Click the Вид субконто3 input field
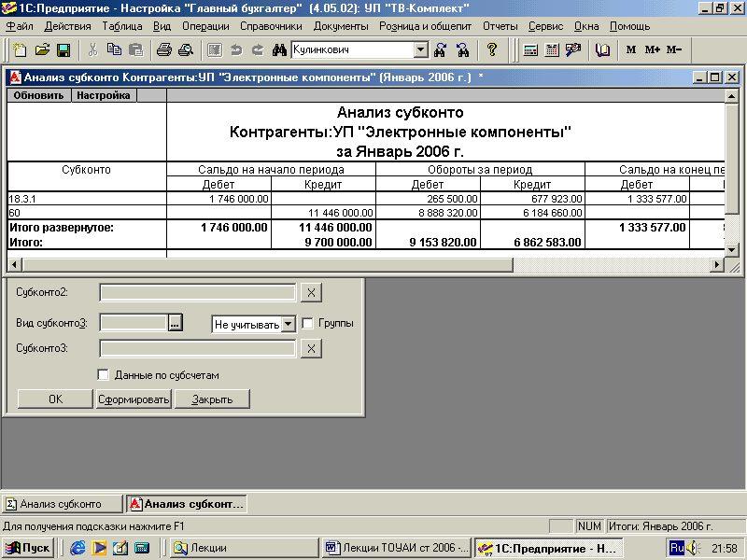The width and height of the screenshot is (747, 560). (x=134, y=323)
